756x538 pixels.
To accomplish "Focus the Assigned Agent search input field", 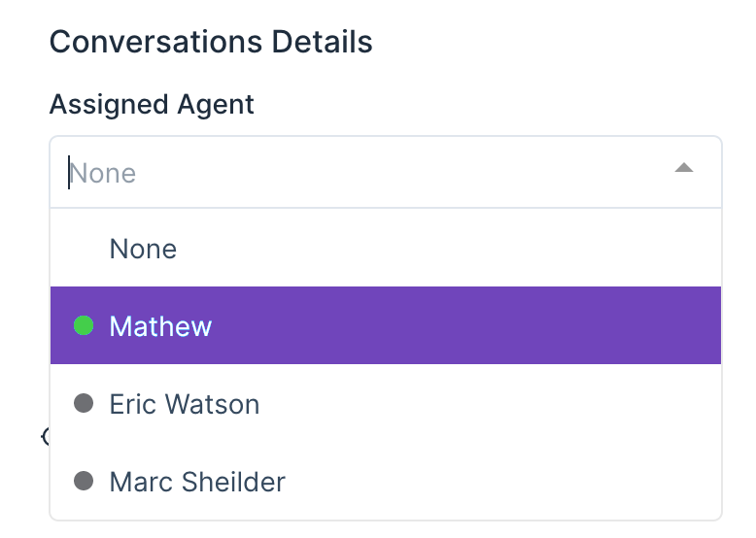I will click(x=369, y=173).
